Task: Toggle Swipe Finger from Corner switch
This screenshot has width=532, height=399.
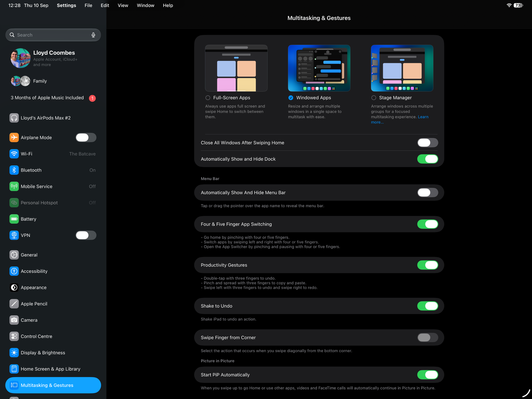Action: click(x=428, y=337)
